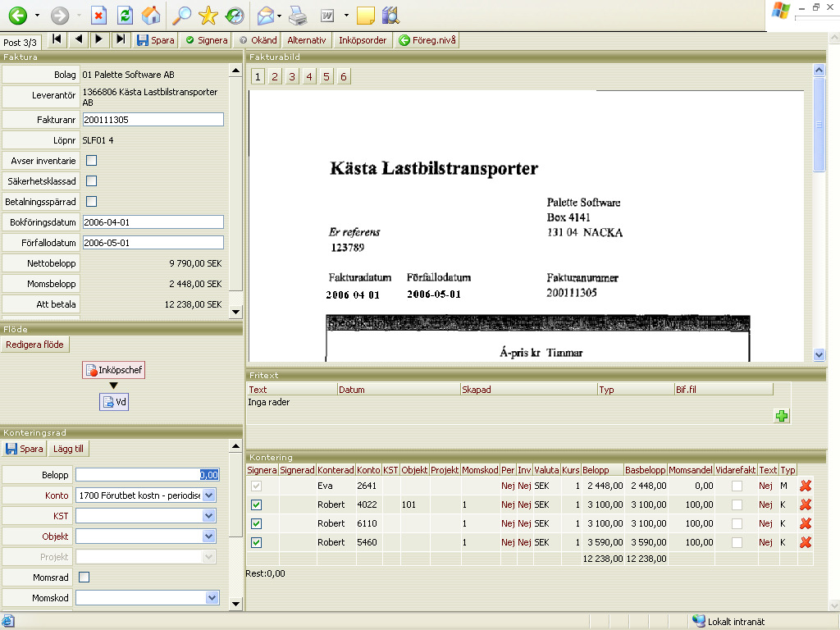
Task: Uncheck Signera for Robert 4022 row
Action: pos(257,504)
